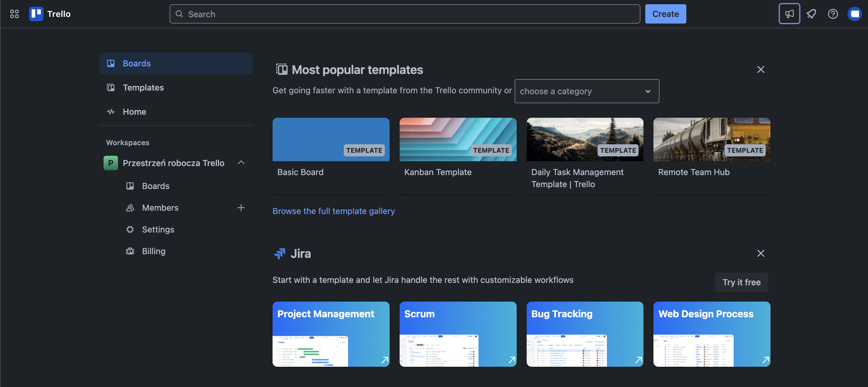
Task: Open the help question mark icon
Action: (833, 14)
